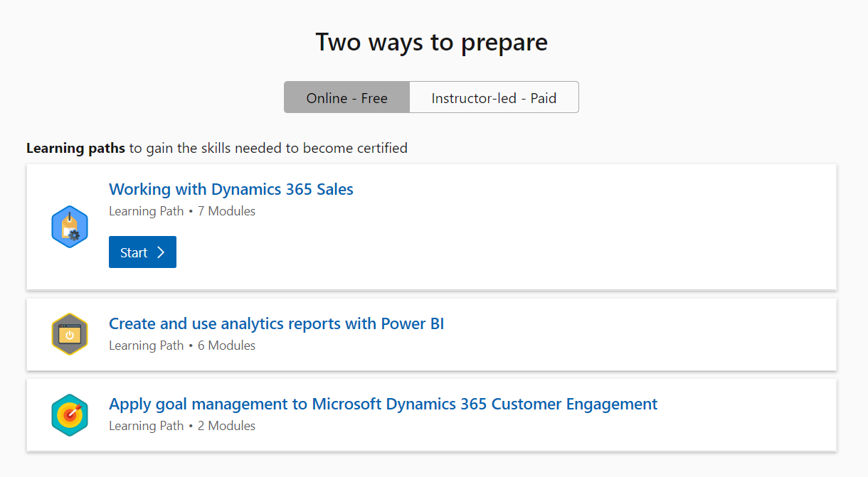This screenshot has height=477, width=868.
Task: Click the '6 Modules' label text
Action: (x=226, y=345)
